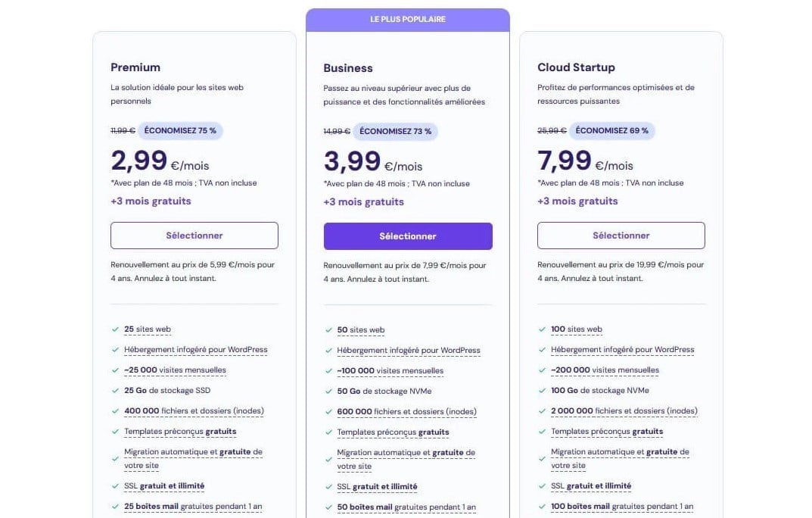This screenshot has width=812, height=518.
Task: Click '25 boîtes mail gratuites pendant 1 an'
Action: [x=193, y=507]
